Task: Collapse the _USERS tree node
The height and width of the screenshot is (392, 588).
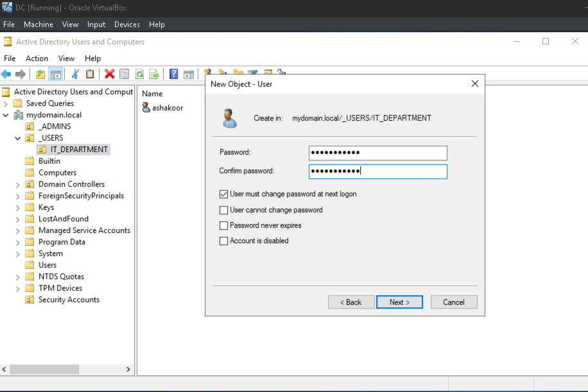Action: click(x=17, y=139)
